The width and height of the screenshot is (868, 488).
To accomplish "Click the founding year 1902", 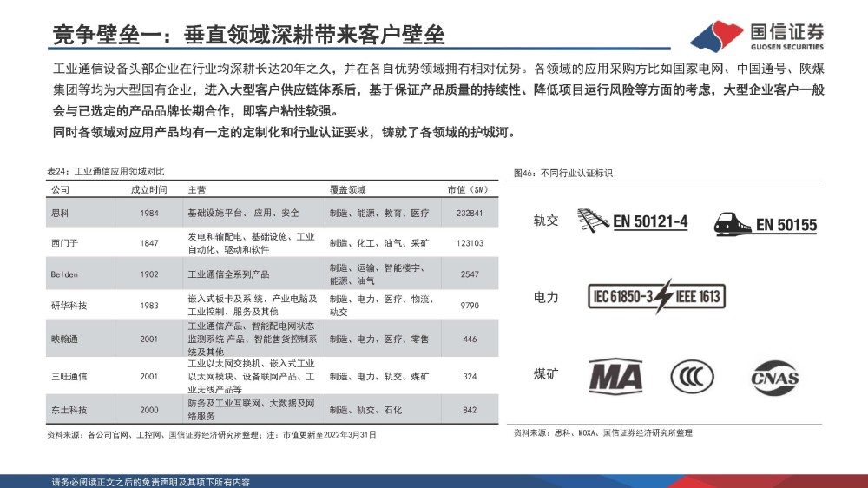I will (149, 274).
